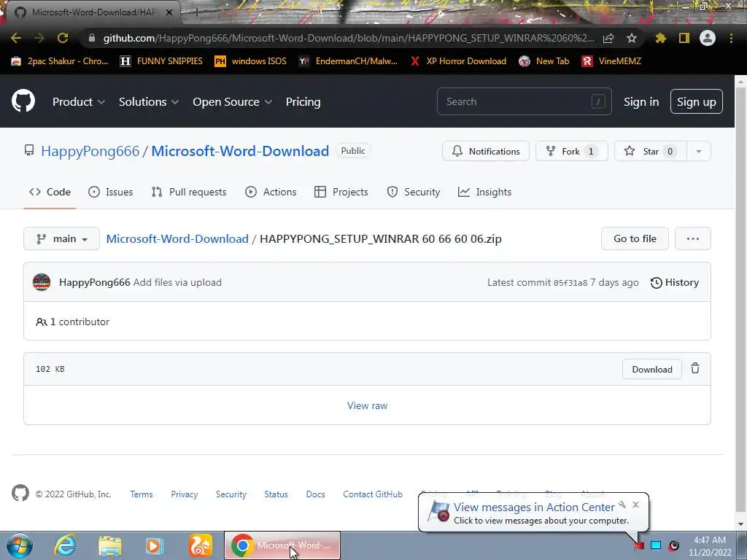Open Windows Media Player taskbar icon

155,545
